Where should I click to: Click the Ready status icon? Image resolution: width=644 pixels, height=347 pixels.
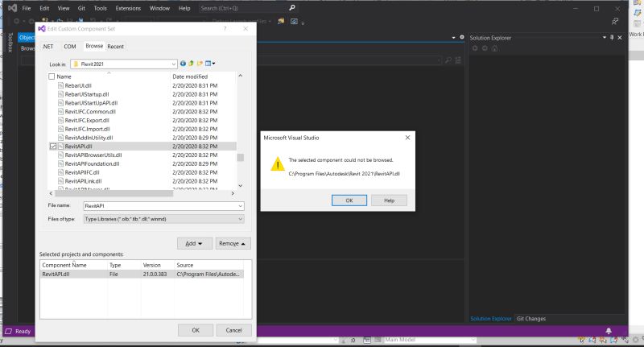point(8,331)
